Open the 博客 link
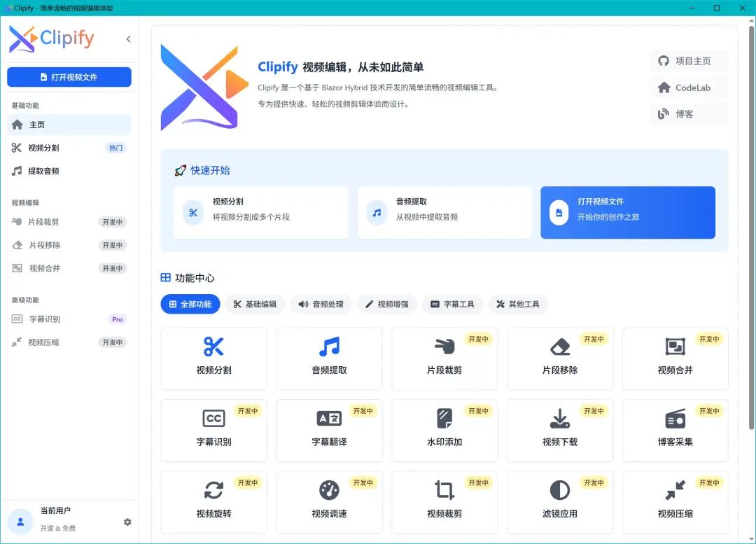The width and height of the screenshot is (756, 544). click(689, 114)
